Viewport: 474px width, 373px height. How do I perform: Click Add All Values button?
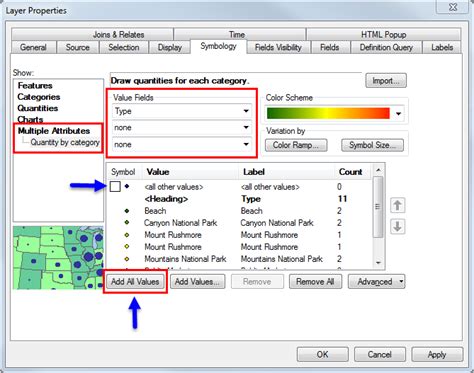135,282
